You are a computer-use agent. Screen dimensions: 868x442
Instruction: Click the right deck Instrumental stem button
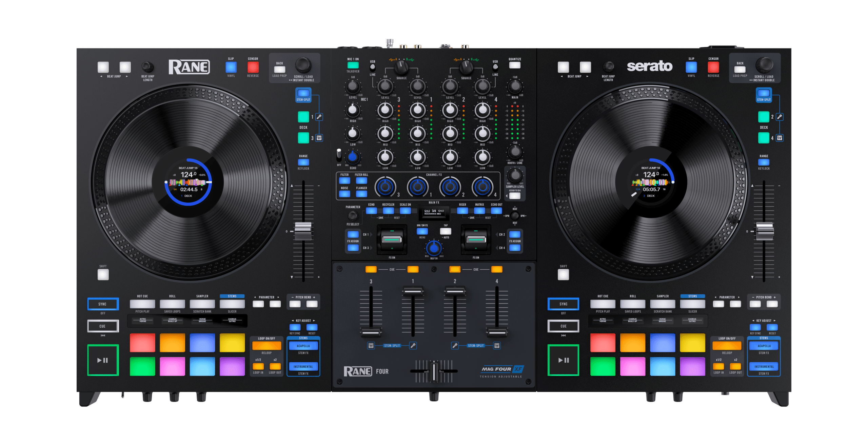pyautogui.click(x=764, y=366)
